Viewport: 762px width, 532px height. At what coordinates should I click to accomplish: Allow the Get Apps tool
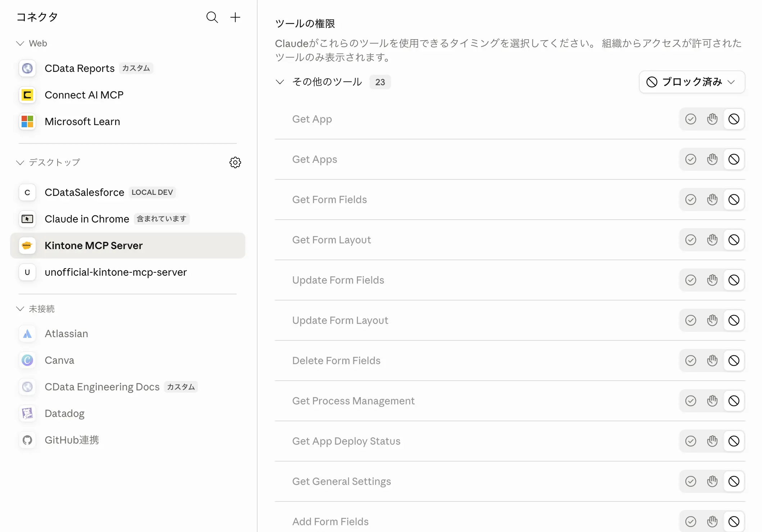pos(691,159)
